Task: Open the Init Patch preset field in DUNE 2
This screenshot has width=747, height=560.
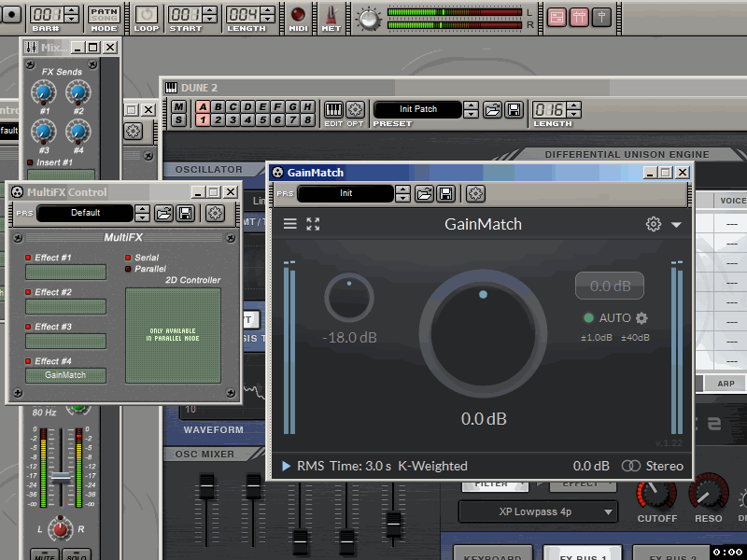Action: [417, 109]
